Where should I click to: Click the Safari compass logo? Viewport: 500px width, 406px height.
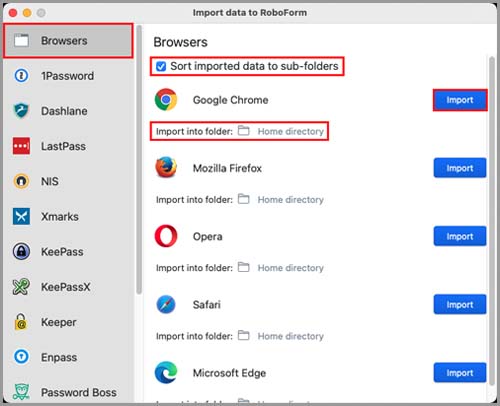[x=166, y=304]
